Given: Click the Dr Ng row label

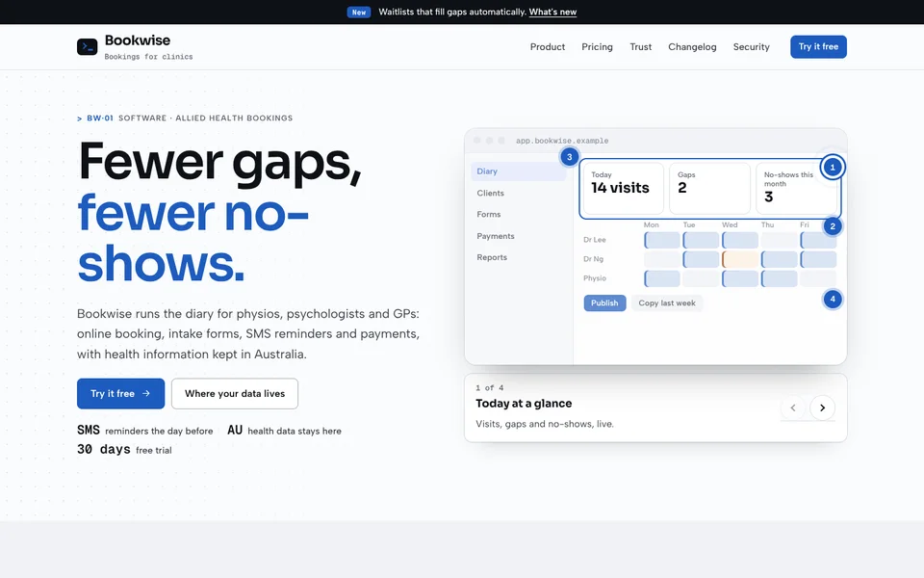Looking at the screenshot, I should click(594, 259).
